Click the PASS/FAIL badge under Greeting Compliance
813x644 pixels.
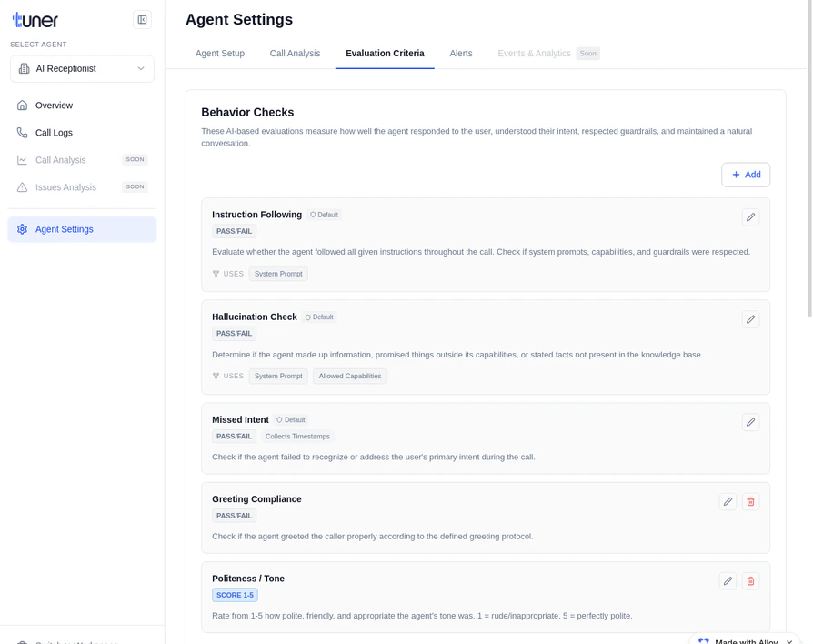234,516
